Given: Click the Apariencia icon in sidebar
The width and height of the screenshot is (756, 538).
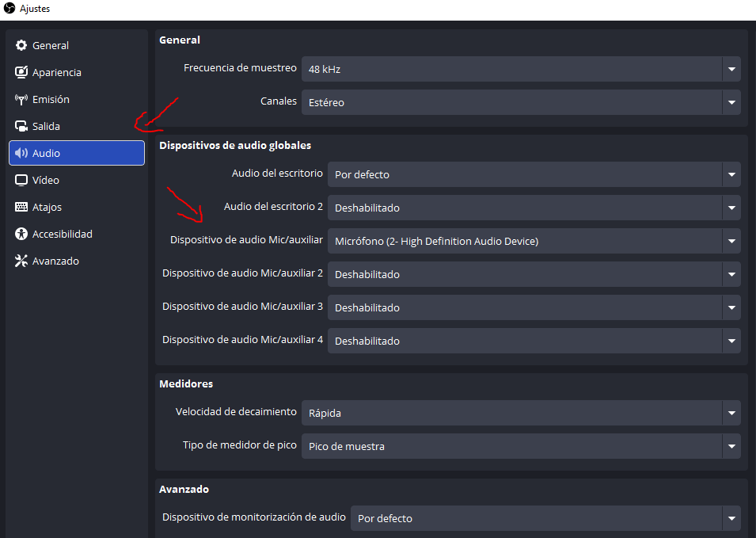Looking at the screenshot, I should coord(21,72).
